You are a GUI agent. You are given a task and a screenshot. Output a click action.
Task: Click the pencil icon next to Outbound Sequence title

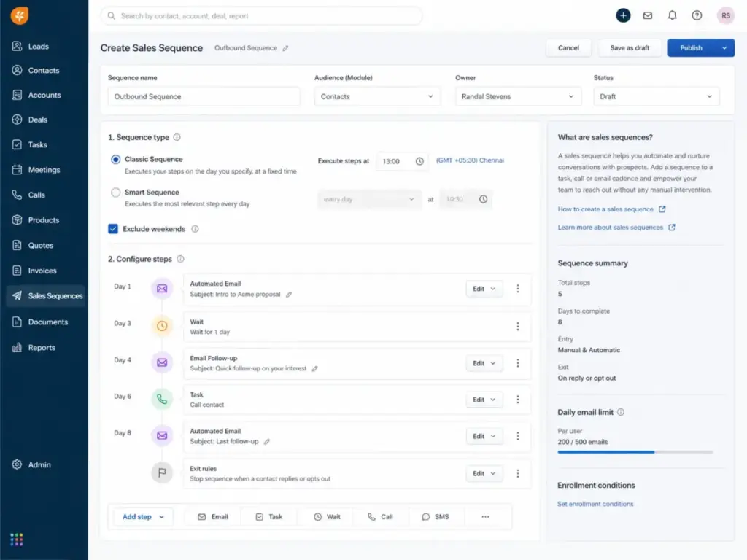pos(285,48)
